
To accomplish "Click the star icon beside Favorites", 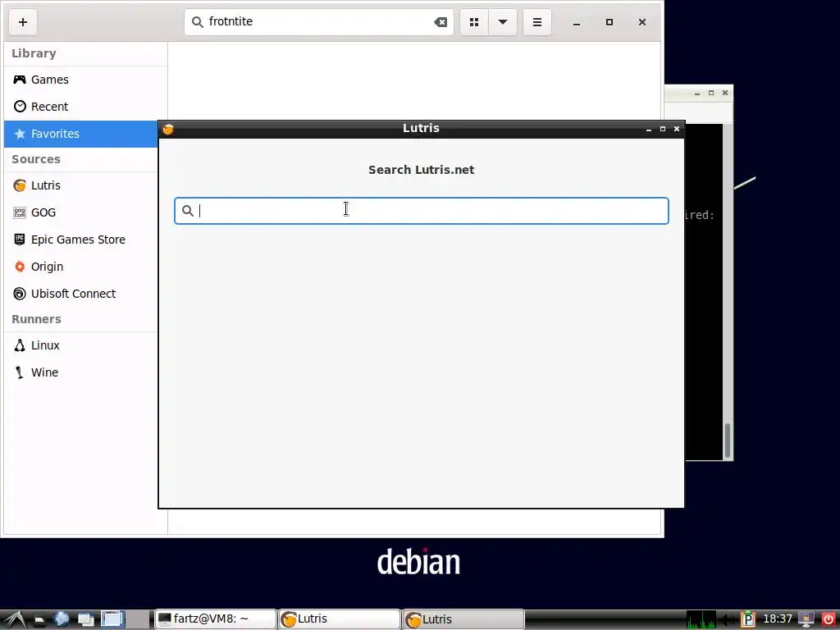I will tap(20, 134).
